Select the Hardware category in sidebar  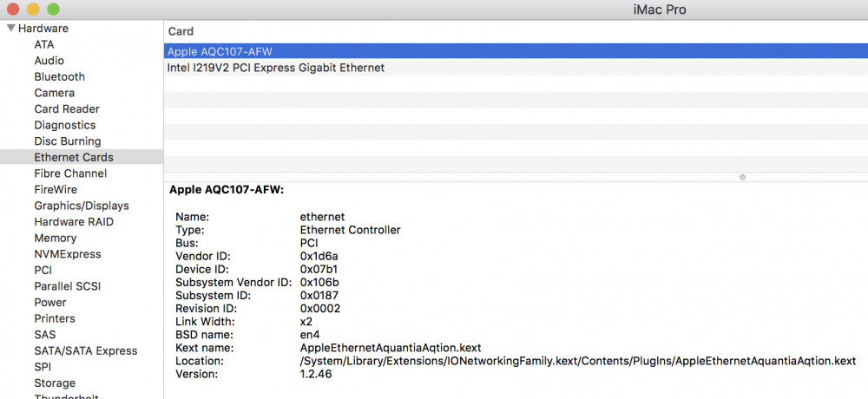(x=43, y=29)
